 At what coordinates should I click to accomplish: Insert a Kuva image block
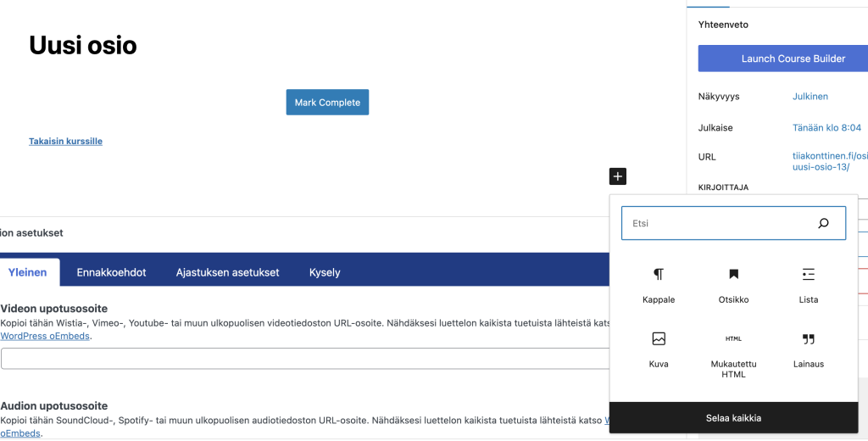(x=659, y=349)
